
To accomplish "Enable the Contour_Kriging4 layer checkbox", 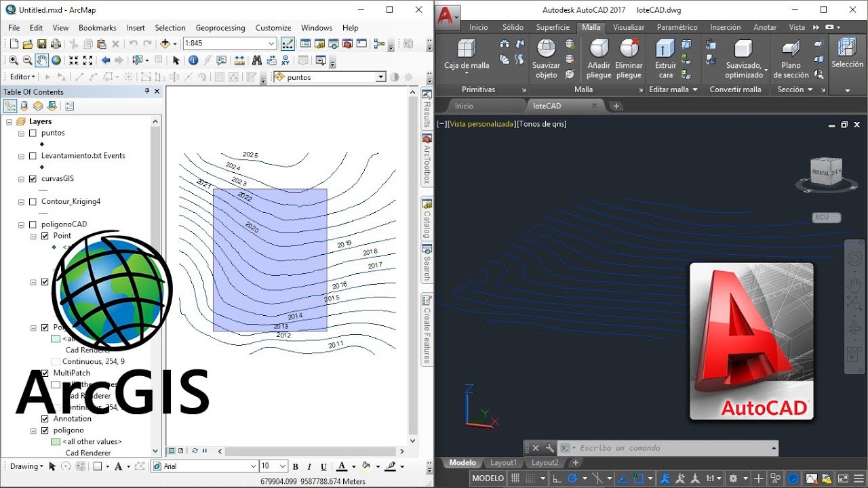I will (x=33, y=202).
